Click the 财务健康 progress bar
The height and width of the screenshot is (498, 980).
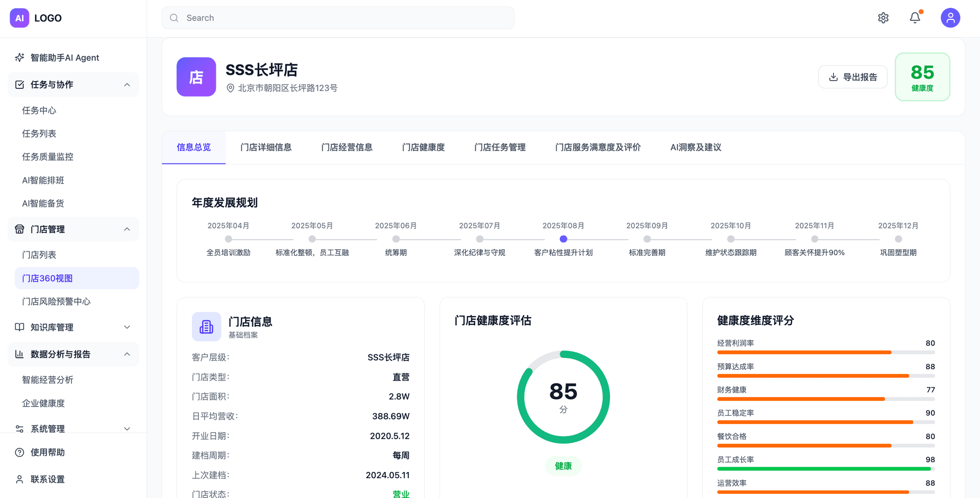point(826,399)
